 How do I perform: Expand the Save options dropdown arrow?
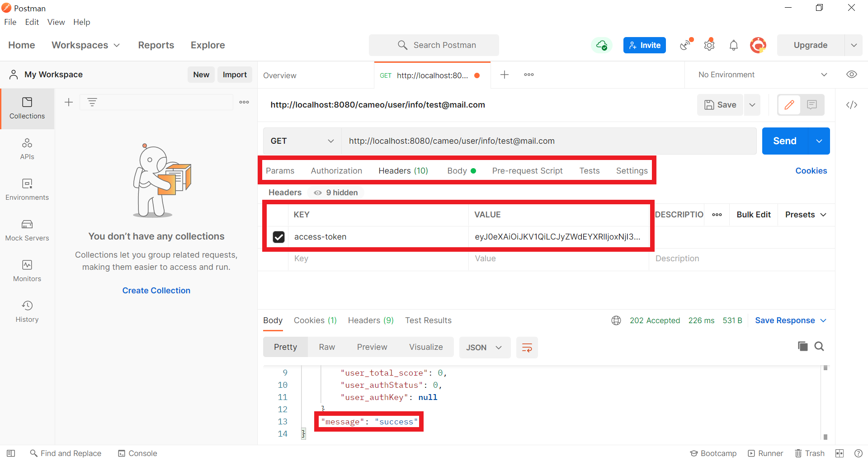[x=752, y=105]
